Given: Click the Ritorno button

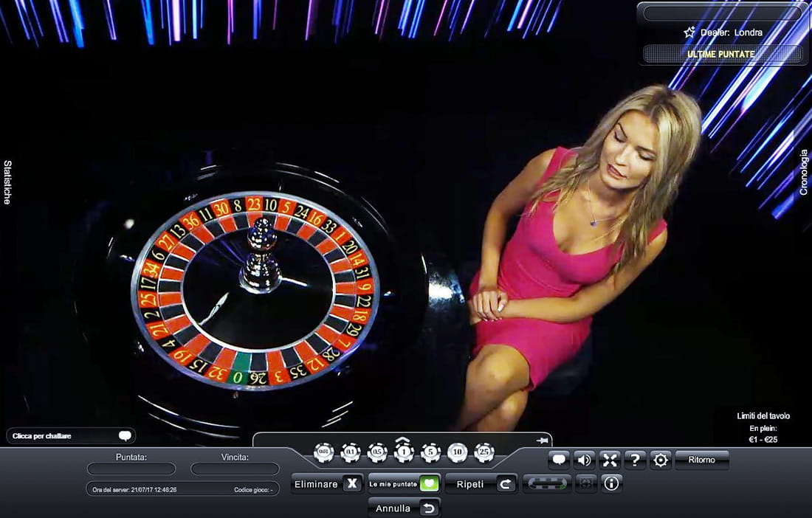Looking at the screenshot, I should tap(701, 460).
